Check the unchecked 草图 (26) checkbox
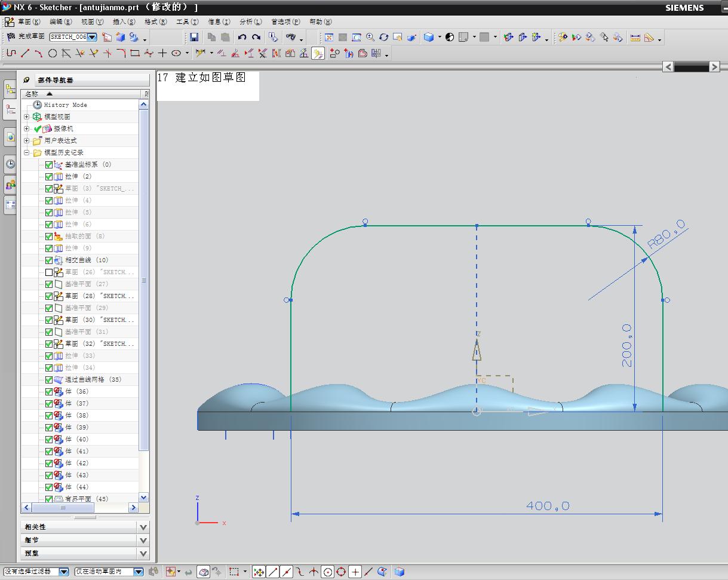728x580 pixels. click(x=49, y=272)
